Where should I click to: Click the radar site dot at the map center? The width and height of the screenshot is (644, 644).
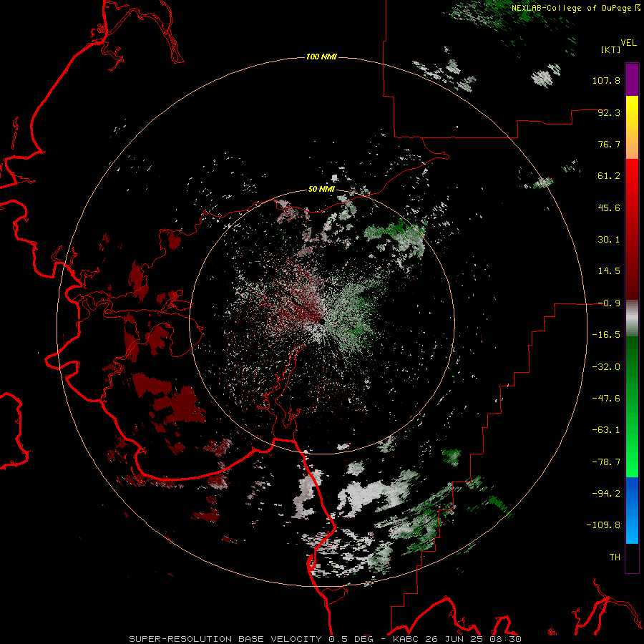coord(321,321)
